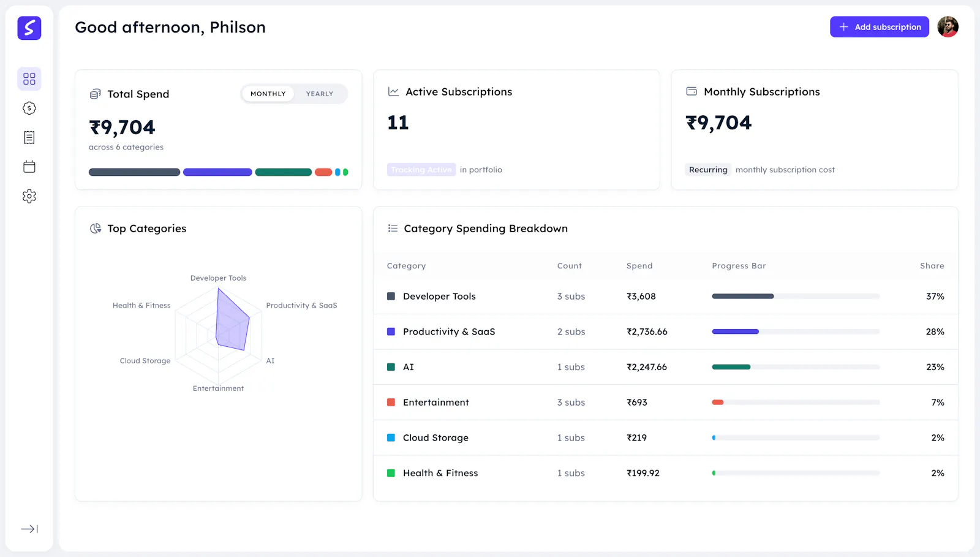This screenshot has width=980, height=557.
Task: Click Cloud Storage radar label
Action: coord(145,361)
